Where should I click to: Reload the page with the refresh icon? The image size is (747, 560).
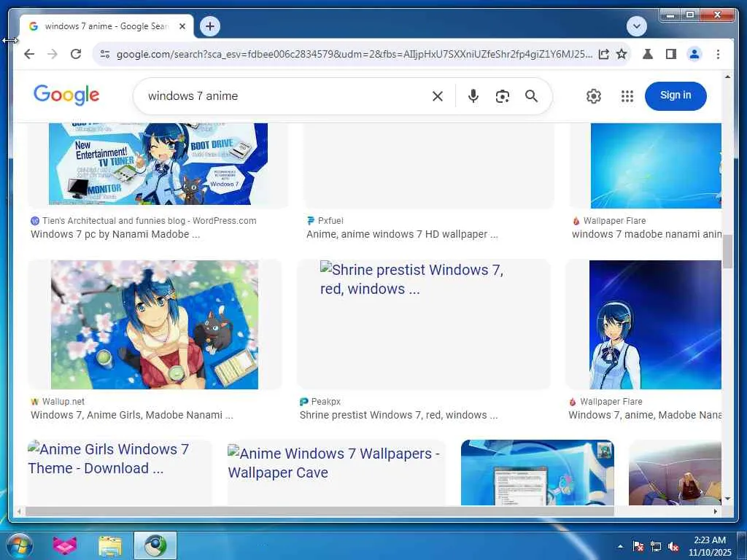click(76, 54)
